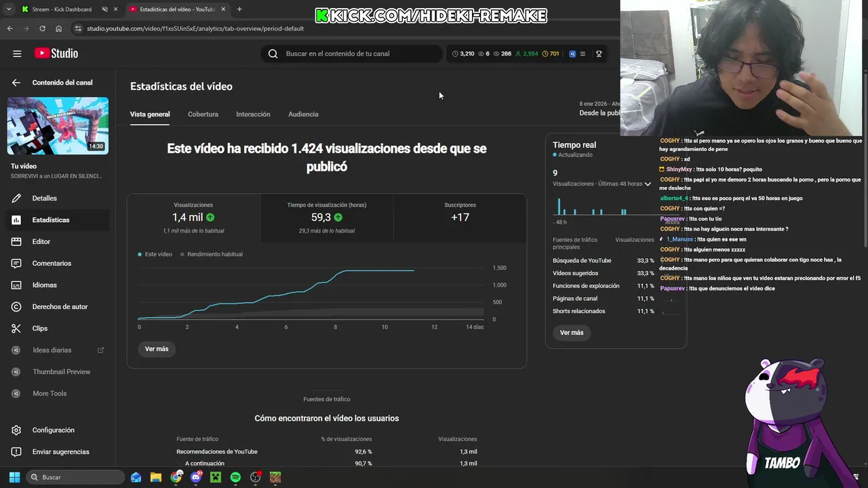Click the magnifier icon in channel search
Image resolution: width=868 pixels, height=488 pixels.
[x=273, y=54]
